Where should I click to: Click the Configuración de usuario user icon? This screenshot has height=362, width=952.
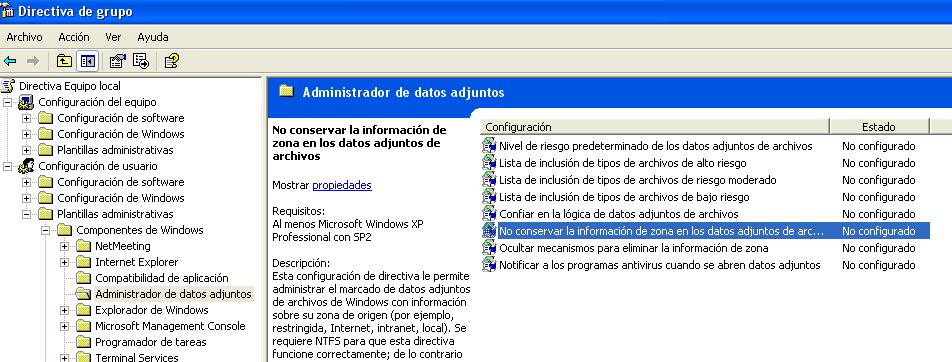coord(26,166)
